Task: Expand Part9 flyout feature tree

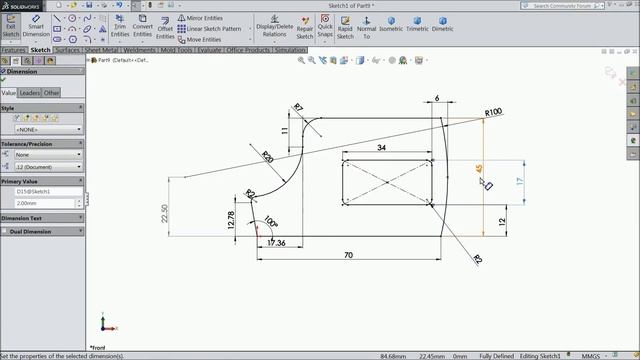Action: tap(89, 60)
